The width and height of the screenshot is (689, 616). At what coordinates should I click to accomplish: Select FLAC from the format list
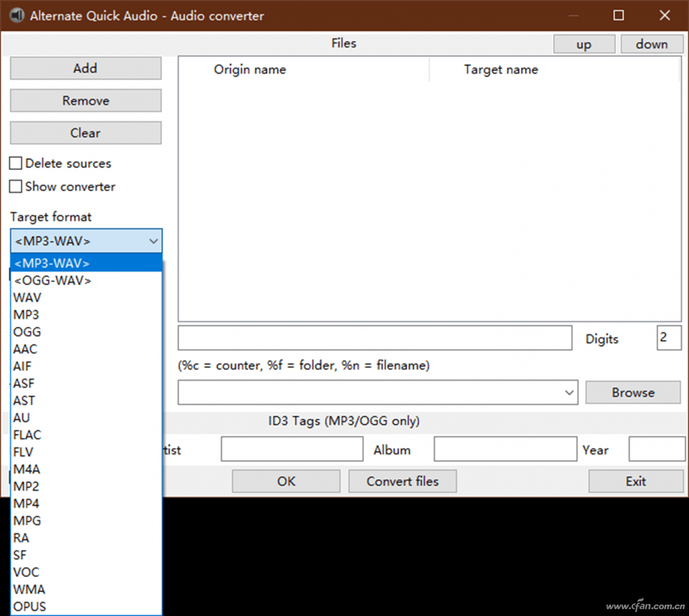(x=28, y=435)
